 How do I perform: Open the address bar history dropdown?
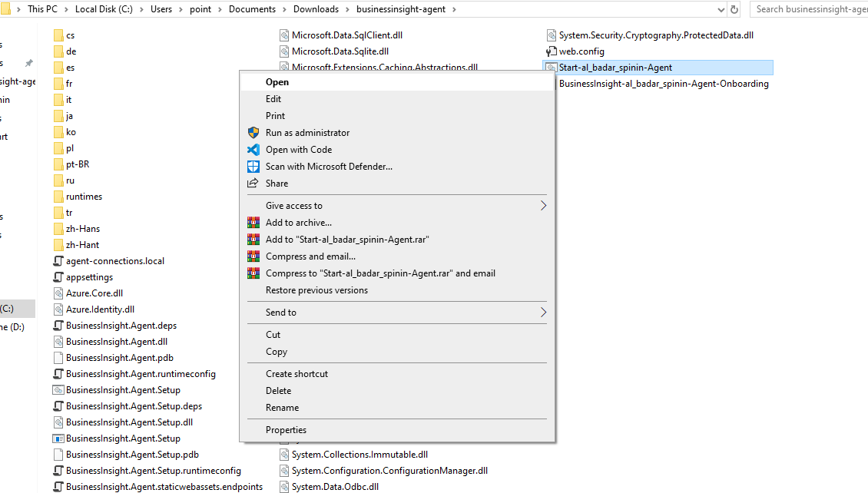pyautogui.click(x=721, y=9)
